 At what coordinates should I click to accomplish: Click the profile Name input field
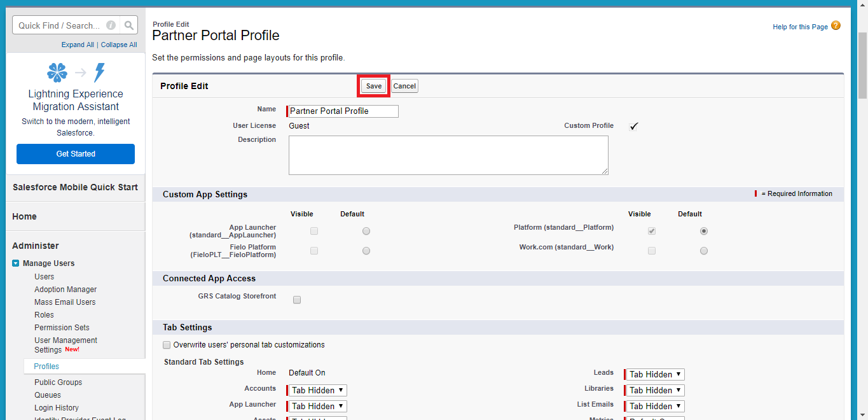(343, 111)
